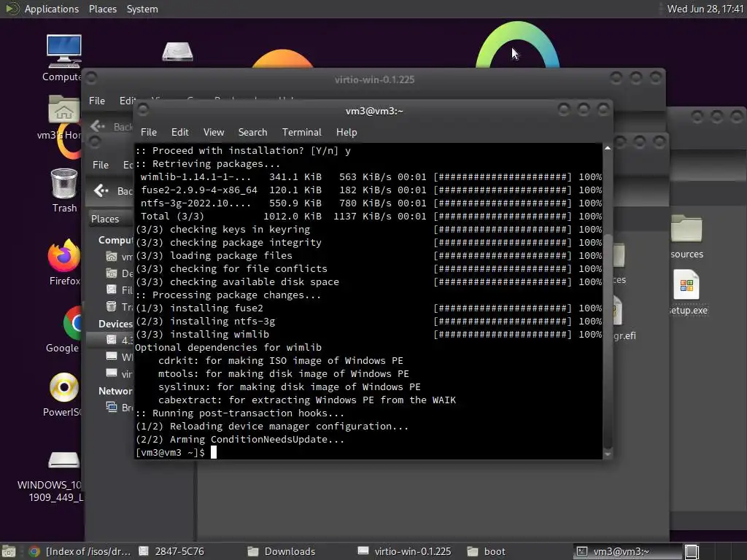Open the terminal Search menu
The height and width of the screenshot is (560, 747).
tap(252, 132)
